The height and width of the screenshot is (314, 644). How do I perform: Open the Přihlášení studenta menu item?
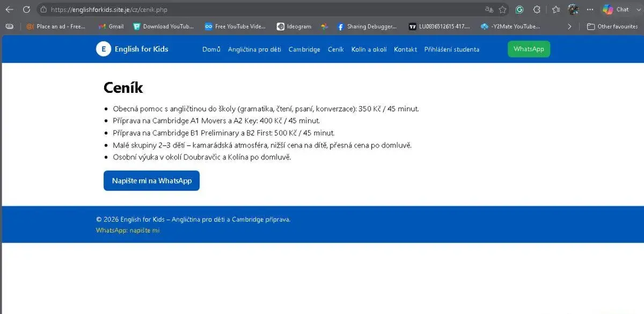[x=452, y=49]
